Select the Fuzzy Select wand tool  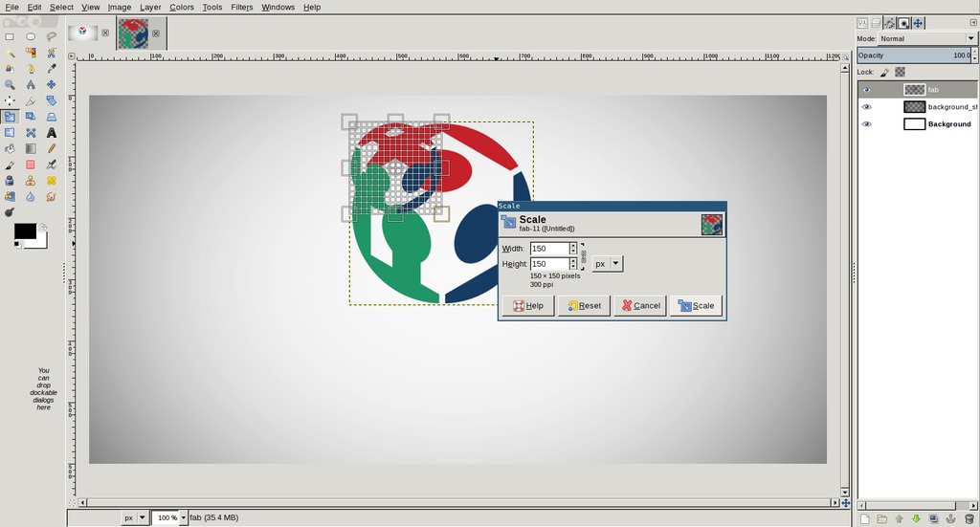click(10, 53)
